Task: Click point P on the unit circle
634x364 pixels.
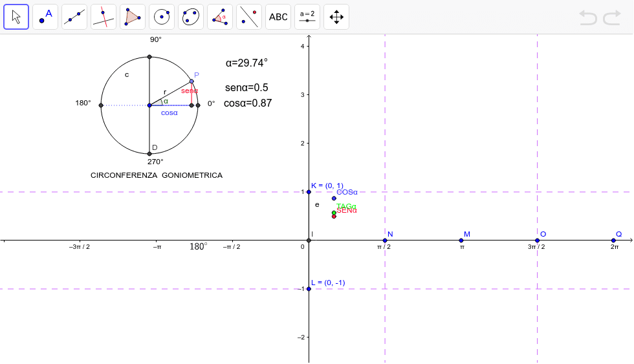Action: 191,81
